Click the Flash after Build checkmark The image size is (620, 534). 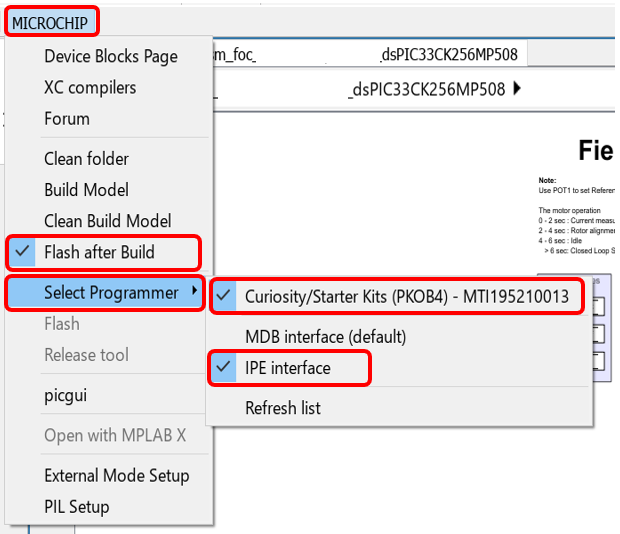pyautogui.click(x=22, y=251)
